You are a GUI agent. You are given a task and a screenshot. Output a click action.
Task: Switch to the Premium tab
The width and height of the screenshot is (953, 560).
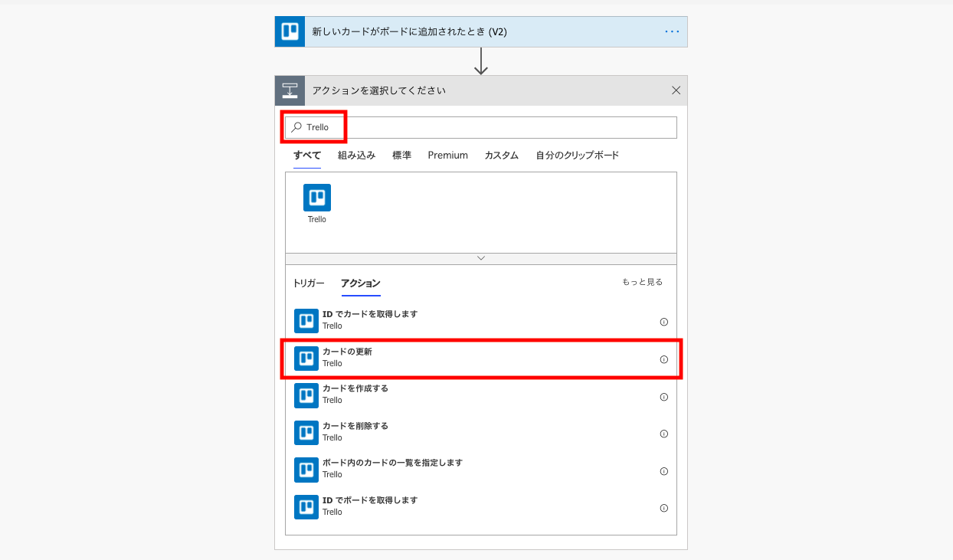(448, 156)
